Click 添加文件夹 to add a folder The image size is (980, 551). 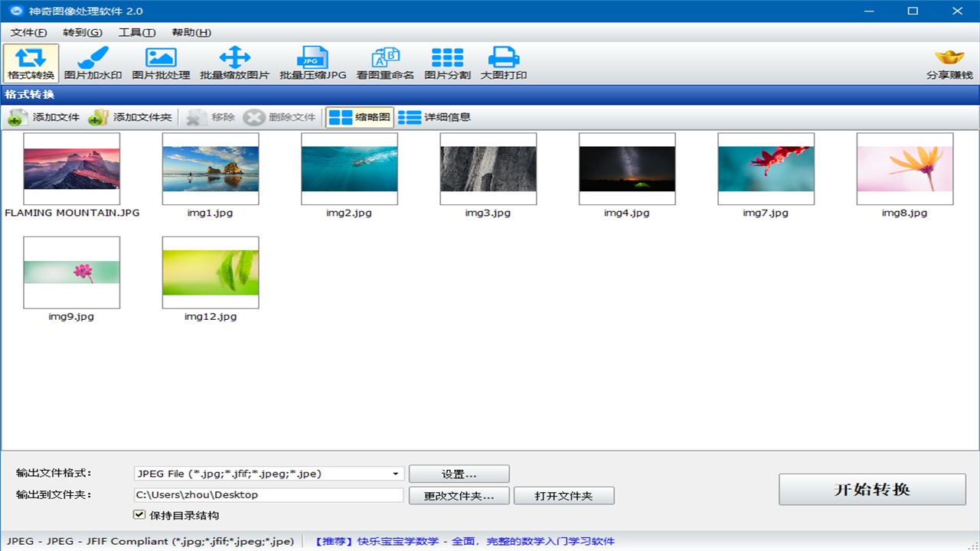(130, 117)
